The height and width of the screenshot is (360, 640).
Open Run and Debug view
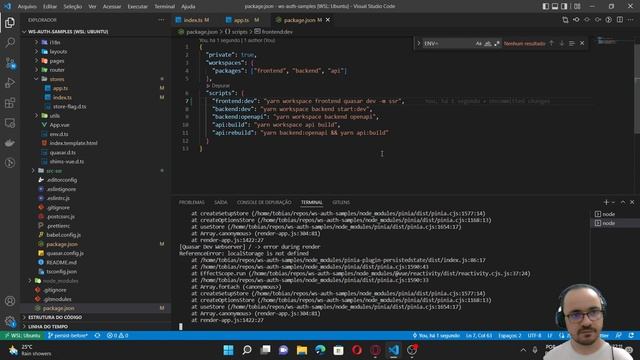point(10,83)
